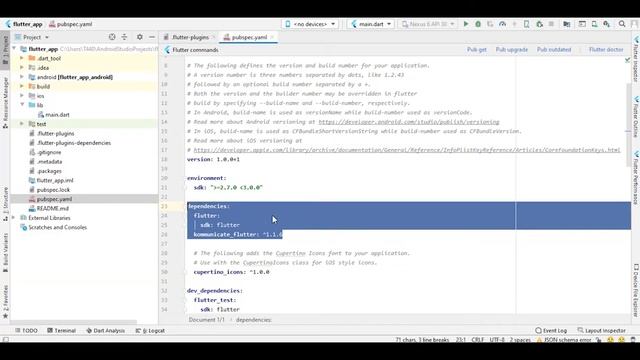Image resolution: width=640 pixels, height=360 pixels.
Task: Expand External Libraries node
Action: pos(14,218)
